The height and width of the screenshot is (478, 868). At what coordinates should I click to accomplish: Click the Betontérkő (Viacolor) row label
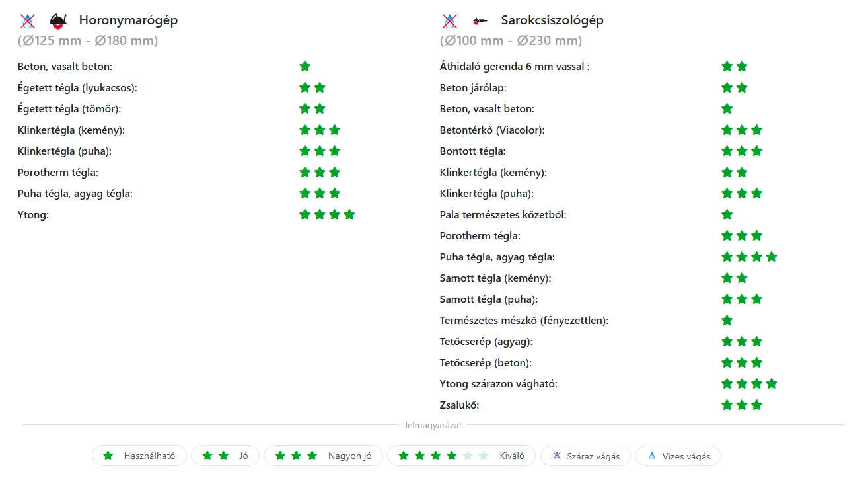[x=491, y=130]
